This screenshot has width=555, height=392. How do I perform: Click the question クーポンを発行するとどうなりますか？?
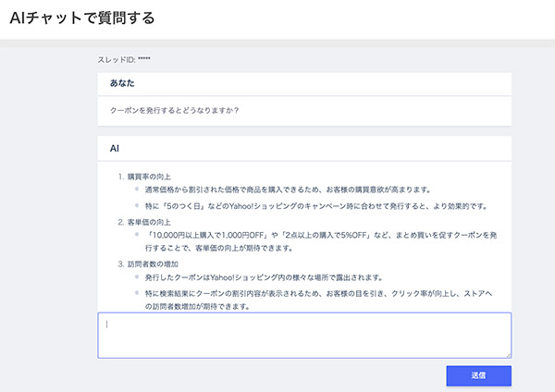pyautogui.click(x=175, y=110)
